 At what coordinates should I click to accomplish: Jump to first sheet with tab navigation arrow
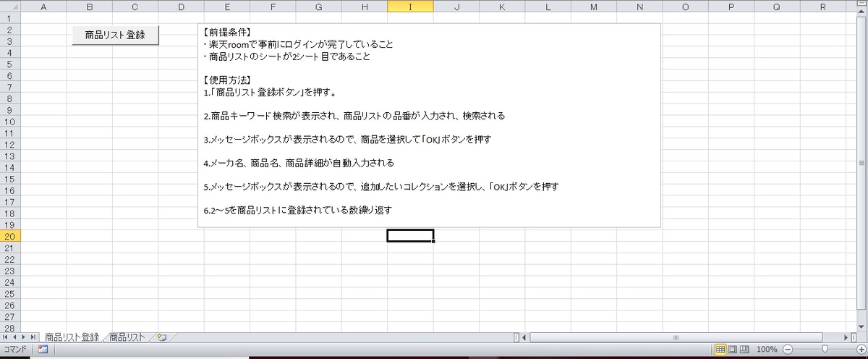tap(7, 337)
